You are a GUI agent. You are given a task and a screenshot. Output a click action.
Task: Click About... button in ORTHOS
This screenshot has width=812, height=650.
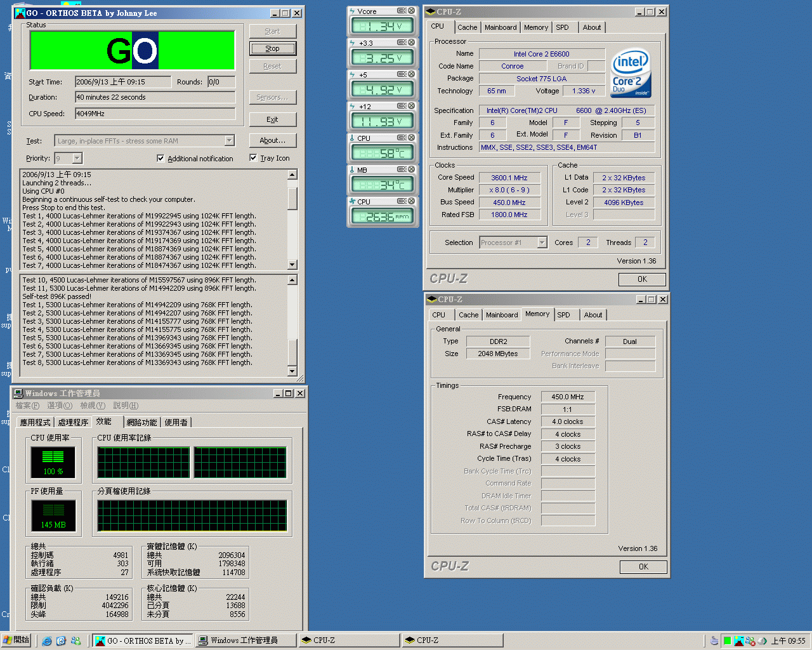[272, 140]
